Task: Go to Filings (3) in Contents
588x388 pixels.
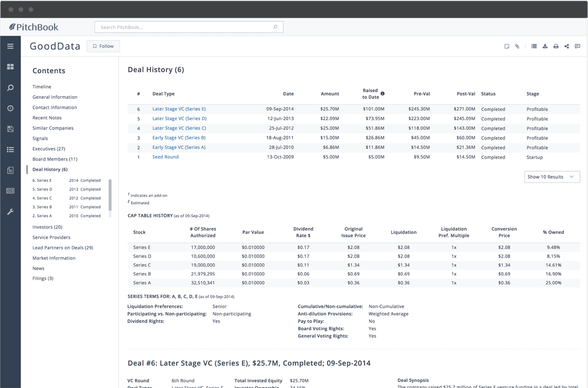Action: (43, 278)
